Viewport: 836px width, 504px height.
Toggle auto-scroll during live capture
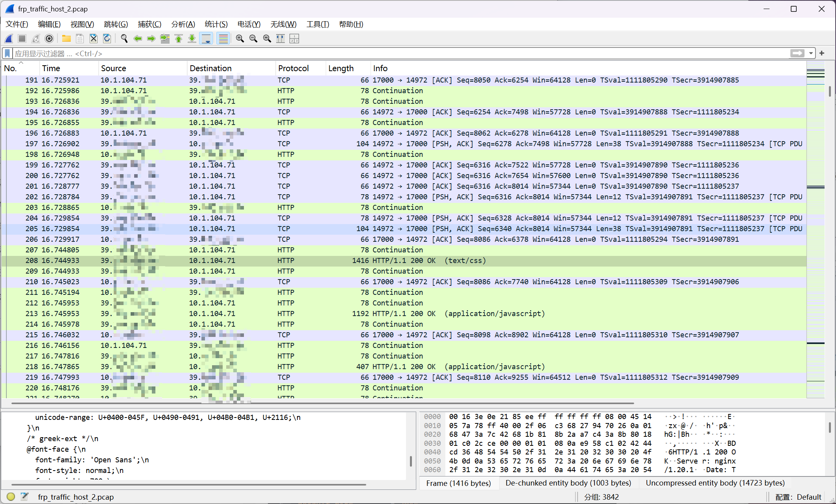(x=206, y=39)
